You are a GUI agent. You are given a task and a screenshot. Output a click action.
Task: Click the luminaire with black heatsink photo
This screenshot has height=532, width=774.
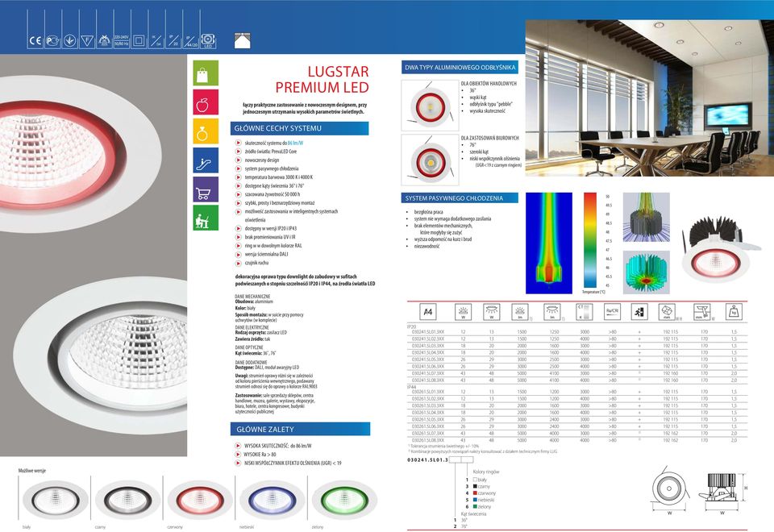720,249
